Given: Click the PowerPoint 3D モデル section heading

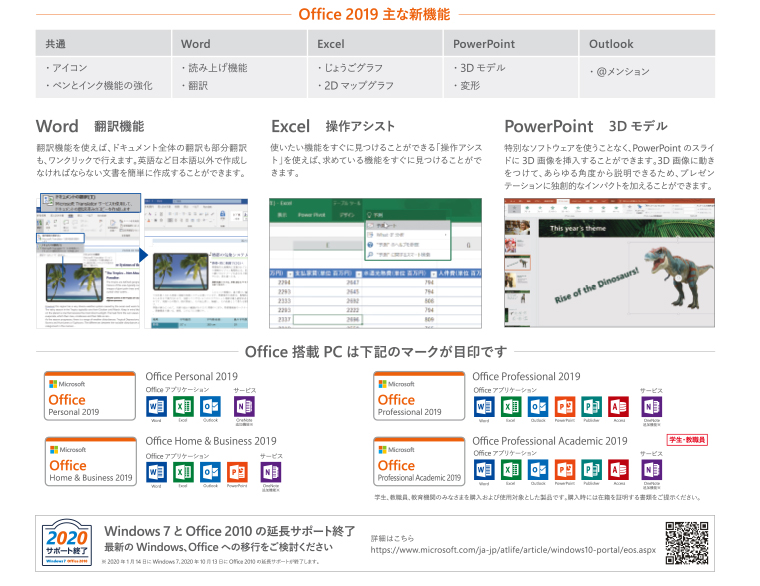Looking at the screenshot, I should tap(586, 127).
